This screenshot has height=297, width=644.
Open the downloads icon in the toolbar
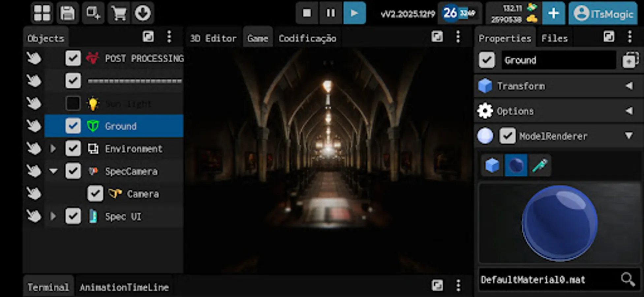[143, 13]
